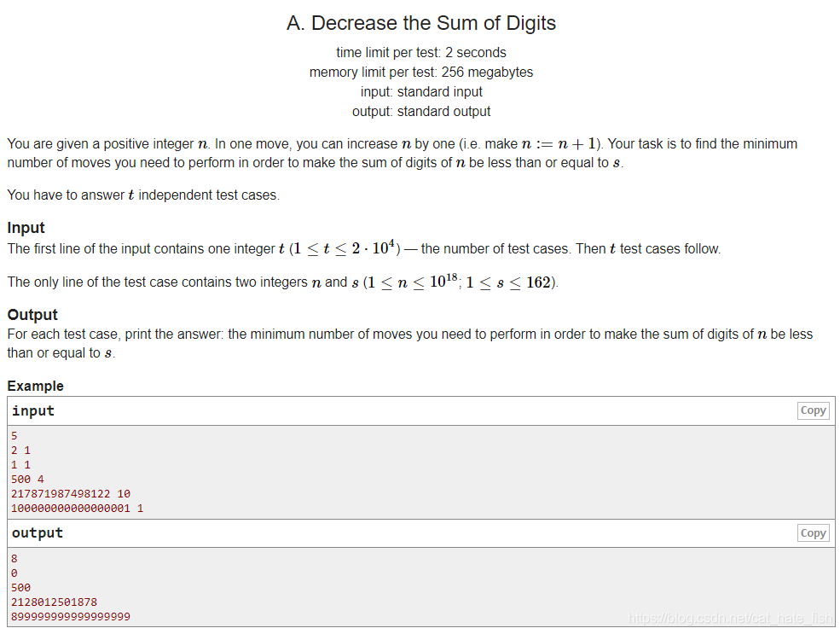Click the sentence 'You are given a positive integer n'
The width and height of the screenshot is (840, 634).
(402, 154)
